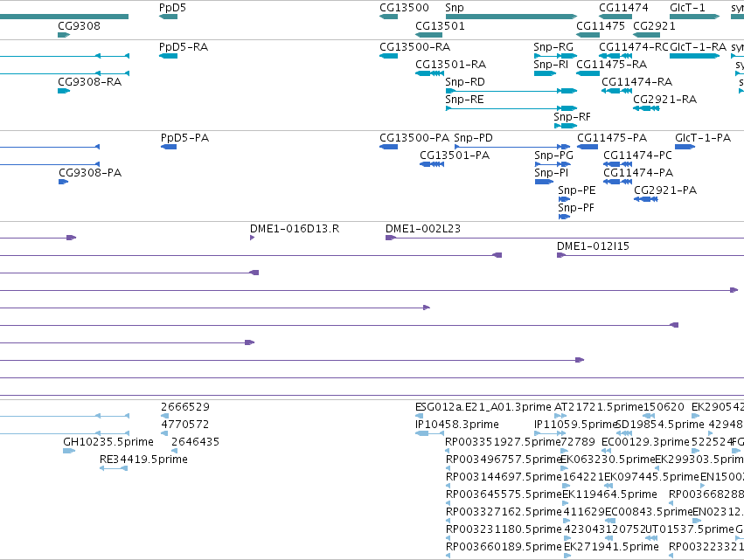Select the Snp-RI transcript label
The image size is (744, 560).
click(551, 64)
